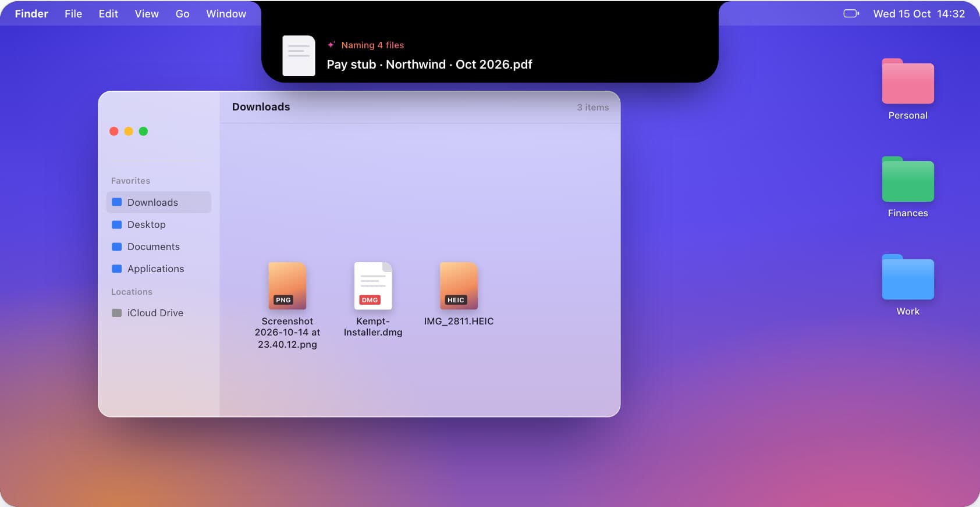
Task: Select the Kempt-Installer.dmg file icon
Action: click(x=373, y=285)
